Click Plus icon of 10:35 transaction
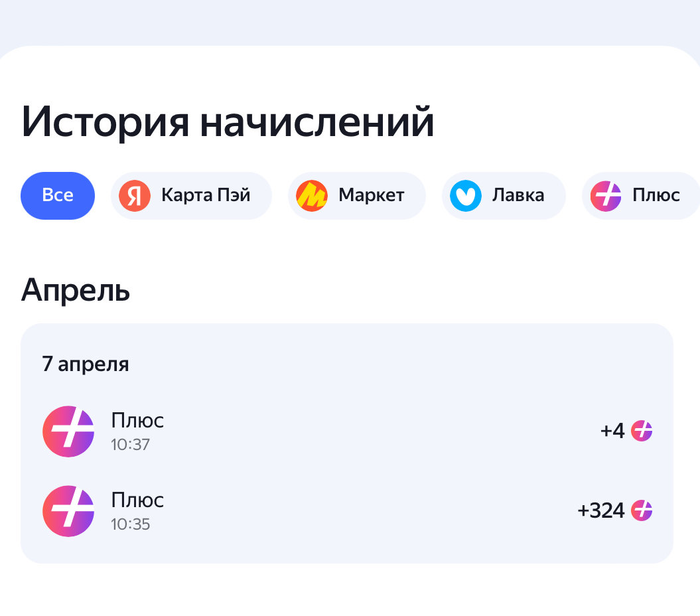 coord(68,511)
